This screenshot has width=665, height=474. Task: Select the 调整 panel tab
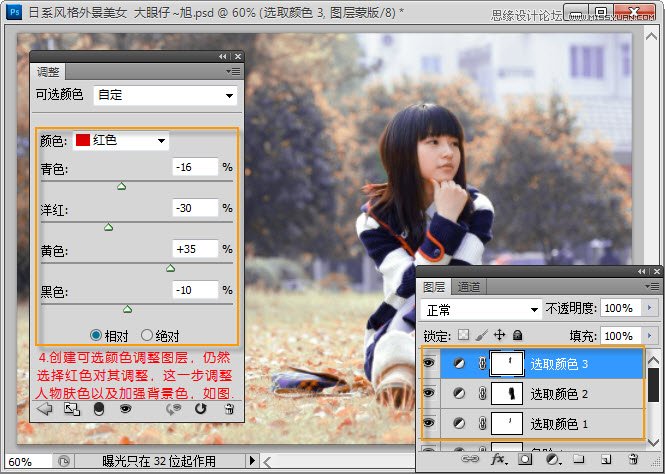coord(48,72)
